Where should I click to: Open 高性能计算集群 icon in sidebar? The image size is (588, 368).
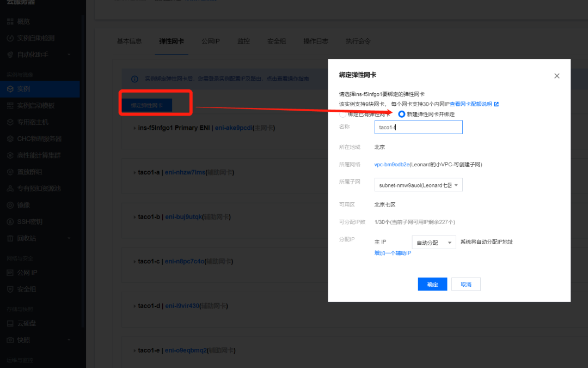[x=10, y=155]
